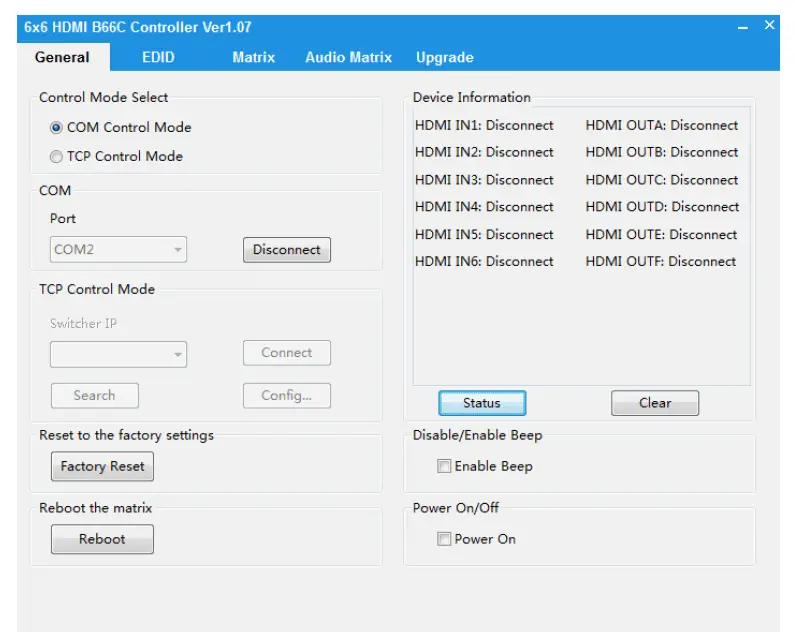The width and height of the screenshot is (795, 639).
Task: Click the Factory Reset button
Action: tap(102, 467)
